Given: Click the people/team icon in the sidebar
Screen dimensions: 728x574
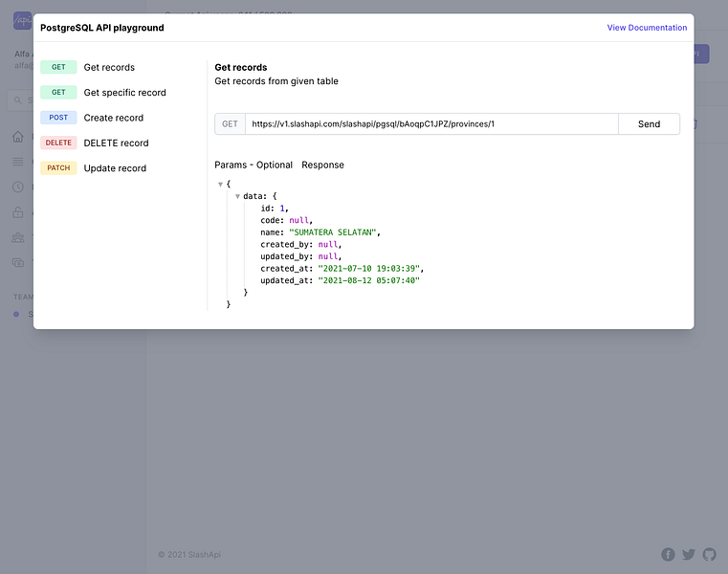Looking at the screenshot, I should pyautogui.click(x=18, y=237).
